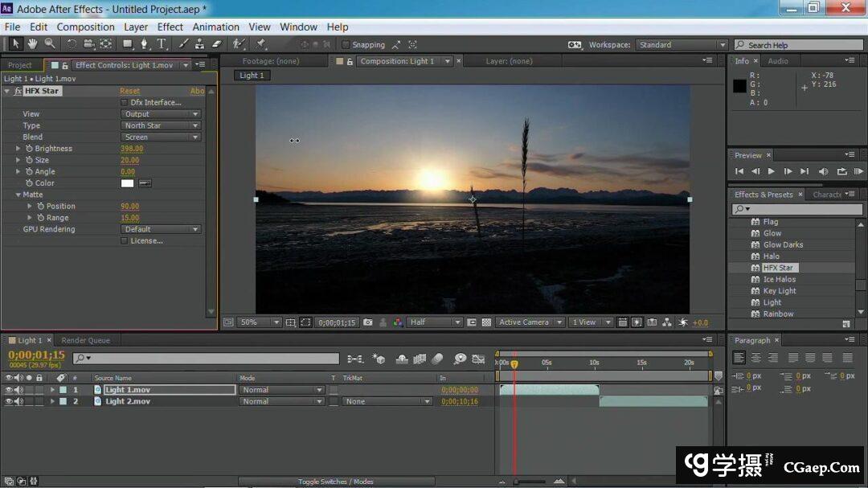
Task: Pick the Horizontal Type tool
Action: click(162, 44)
